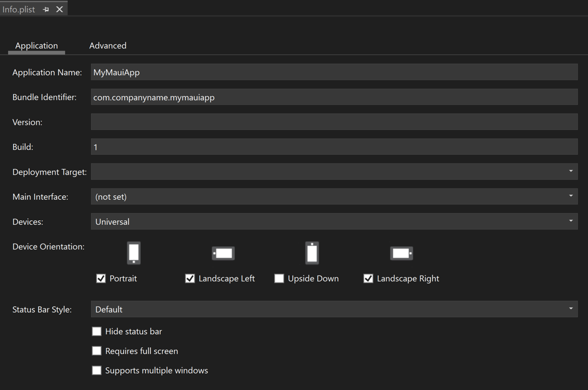Click the upside down device icon

pos(312,253)
